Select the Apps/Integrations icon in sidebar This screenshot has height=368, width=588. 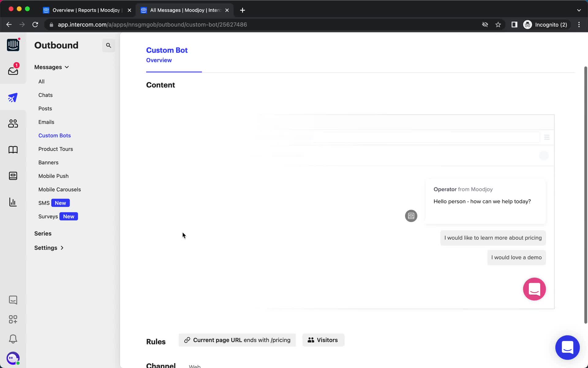pyautogui.click(x=13, y=319)
